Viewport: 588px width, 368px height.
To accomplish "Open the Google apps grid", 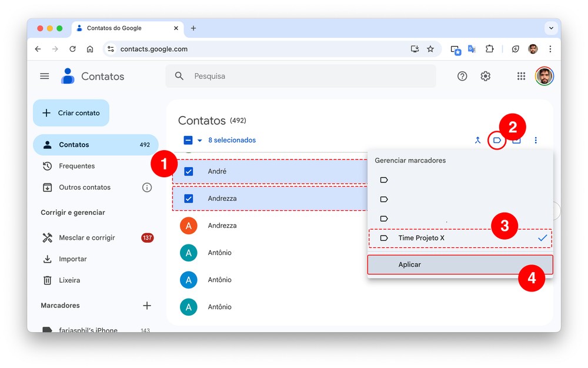I will 521,76.
